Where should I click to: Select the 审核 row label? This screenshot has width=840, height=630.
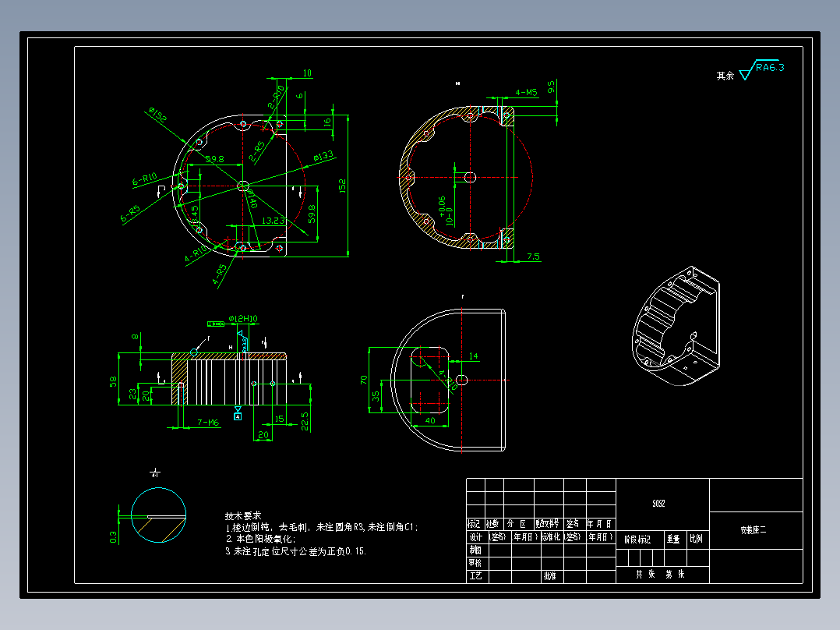475,563
